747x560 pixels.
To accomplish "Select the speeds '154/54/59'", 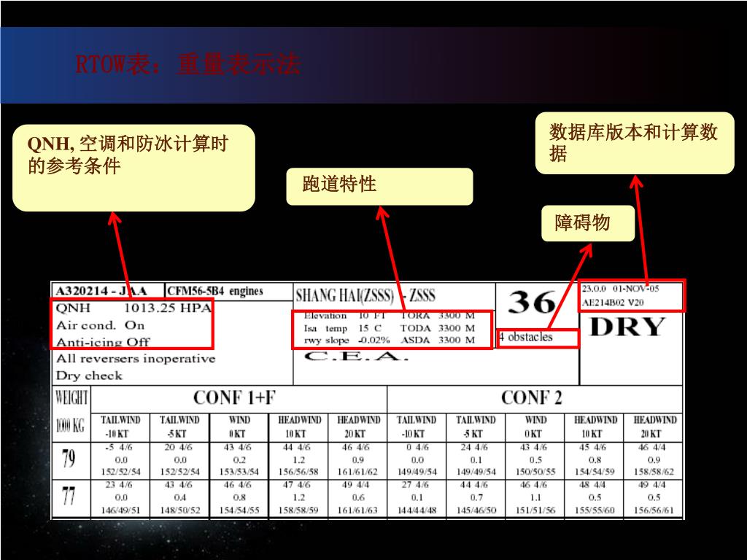I will (x=594, y=472).
